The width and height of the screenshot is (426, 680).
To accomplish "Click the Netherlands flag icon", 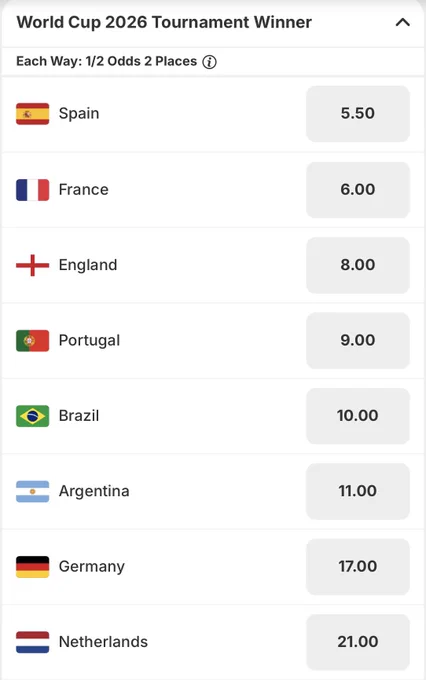I will pyautogui.click(x=33, y=642).
